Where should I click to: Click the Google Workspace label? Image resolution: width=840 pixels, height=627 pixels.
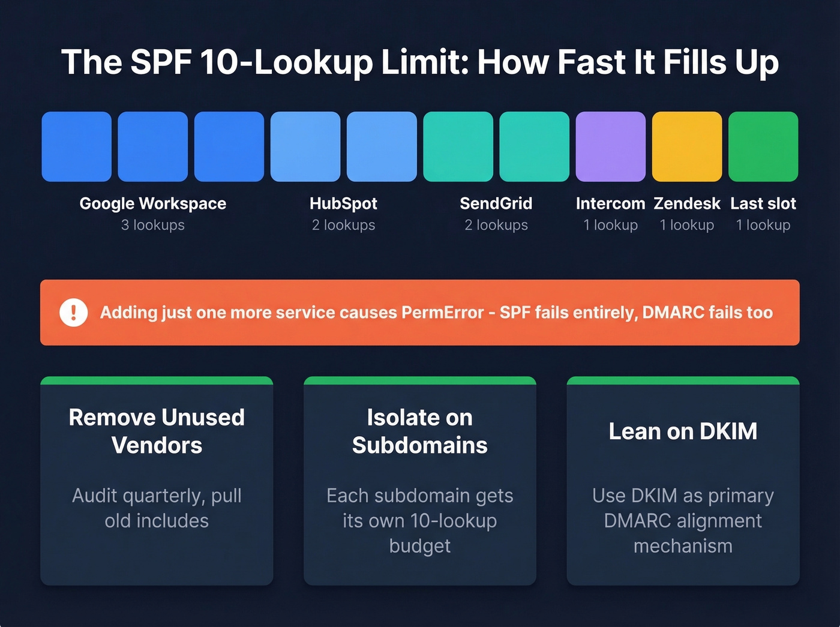point(152,203)
